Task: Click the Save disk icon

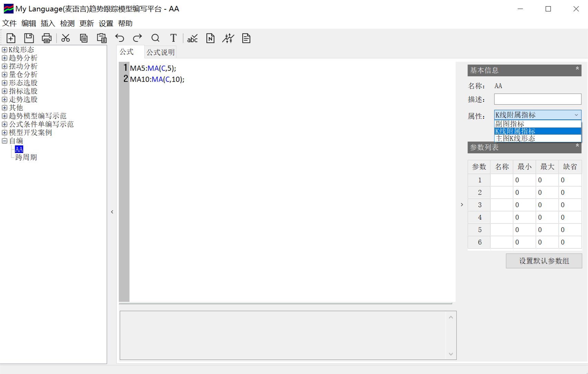Action: pyautogui.click(x=29, y=38)
